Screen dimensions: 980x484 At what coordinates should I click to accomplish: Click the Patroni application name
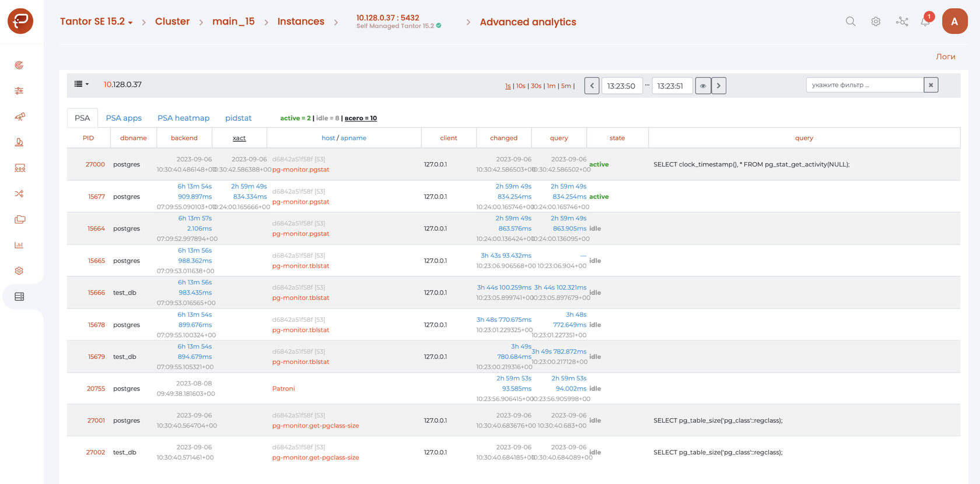[x=283, y=388]
